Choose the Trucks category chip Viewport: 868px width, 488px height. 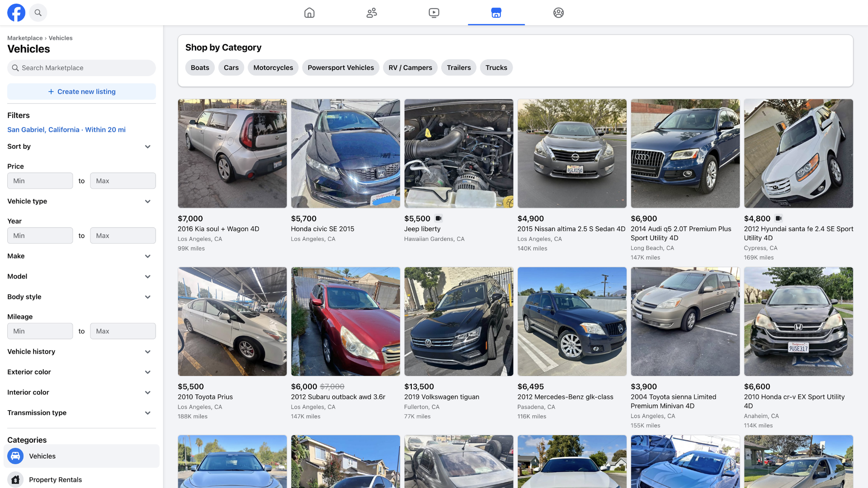[496, 67]
